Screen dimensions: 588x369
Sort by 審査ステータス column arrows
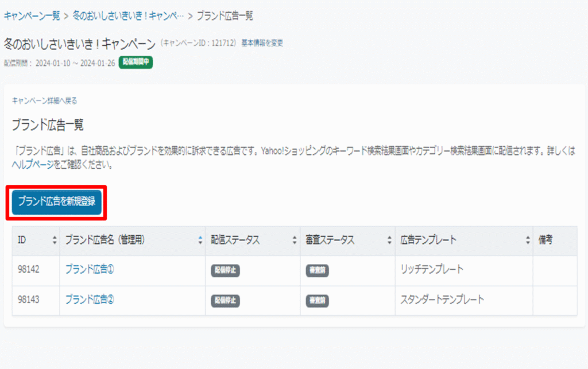coord(389,240)
